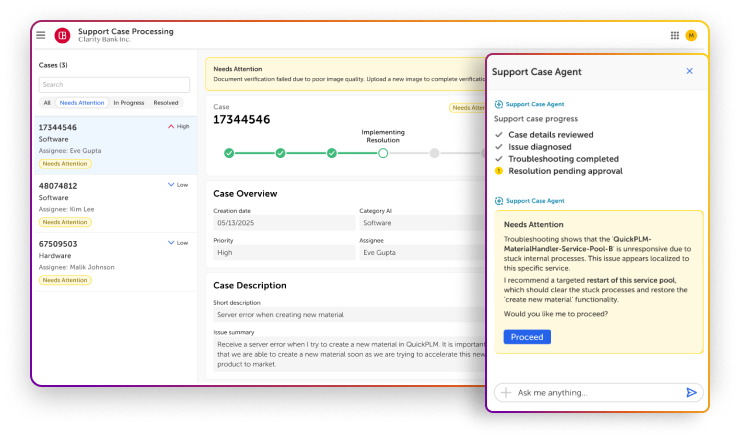Click the Ask me anything input field
Screen dimensions: 740x436
[595, 393]
